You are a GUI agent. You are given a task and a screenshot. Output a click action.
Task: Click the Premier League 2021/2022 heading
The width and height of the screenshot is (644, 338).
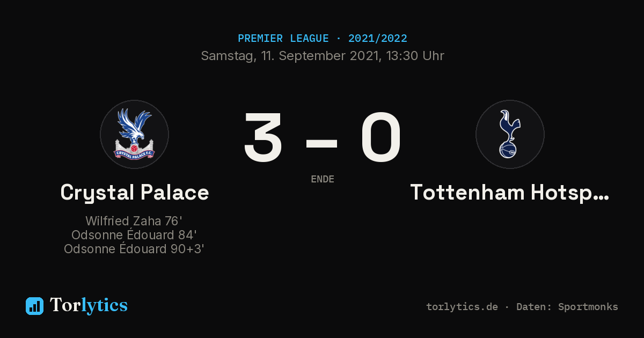tap(323, 39)
